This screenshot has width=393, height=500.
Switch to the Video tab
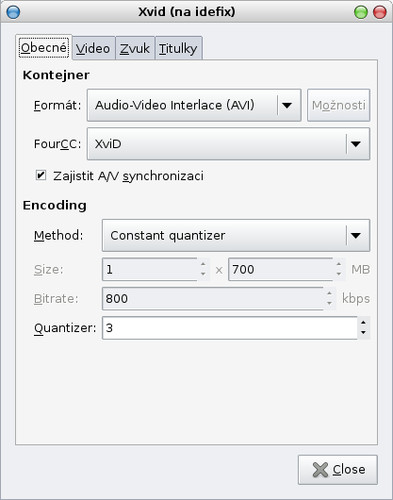tap(93, 49)
